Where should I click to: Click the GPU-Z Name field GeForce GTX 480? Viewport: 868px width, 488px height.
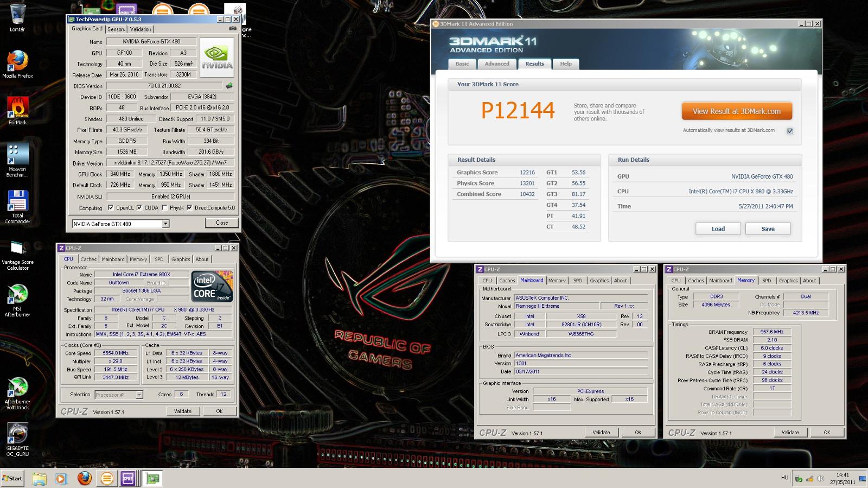(x=151, y=41)
